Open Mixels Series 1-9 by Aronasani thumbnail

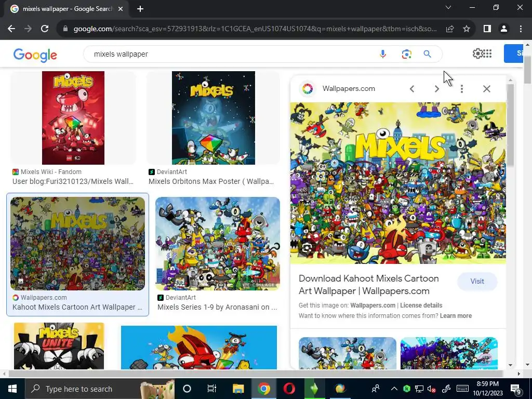point(218,244)
